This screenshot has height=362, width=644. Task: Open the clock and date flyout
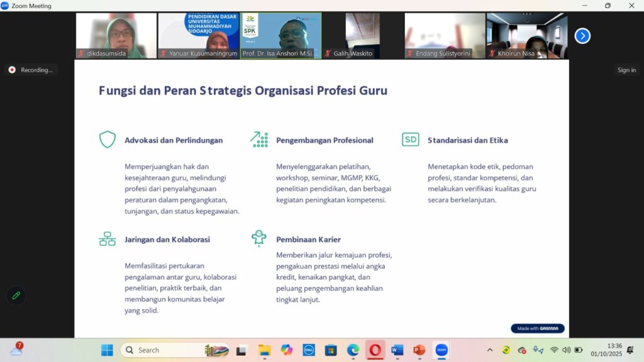tap(606, 350)
